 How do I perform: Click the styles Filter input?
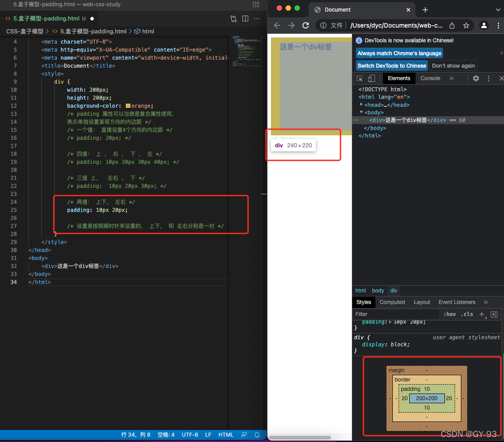click(x=395, y=314)
